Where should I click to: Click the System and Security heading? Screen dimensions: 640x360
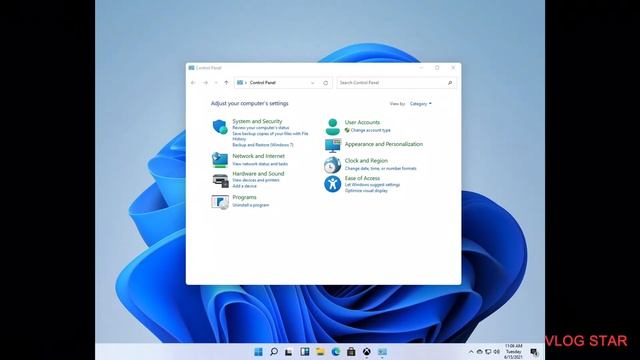(x=257, y=121)
